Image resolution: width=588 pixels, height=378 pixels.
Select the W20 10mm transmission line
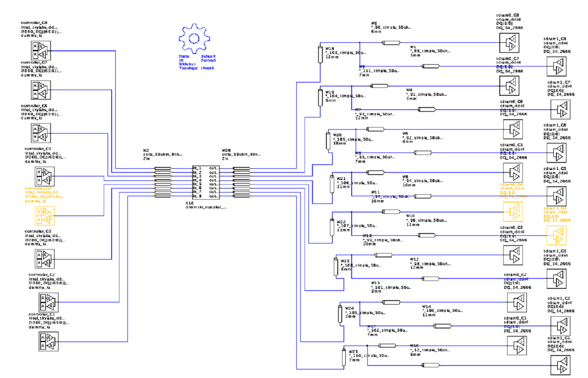click(328, 140)
